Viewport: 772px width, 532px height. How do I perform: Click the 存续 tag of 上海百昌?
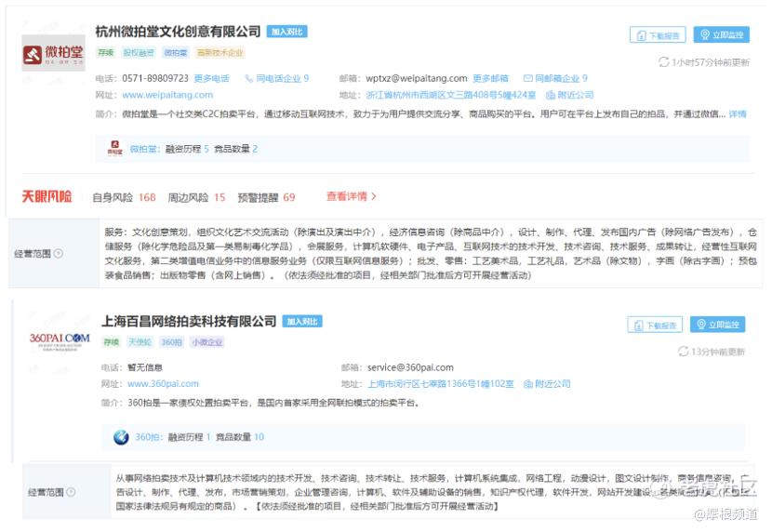[112, 342]
